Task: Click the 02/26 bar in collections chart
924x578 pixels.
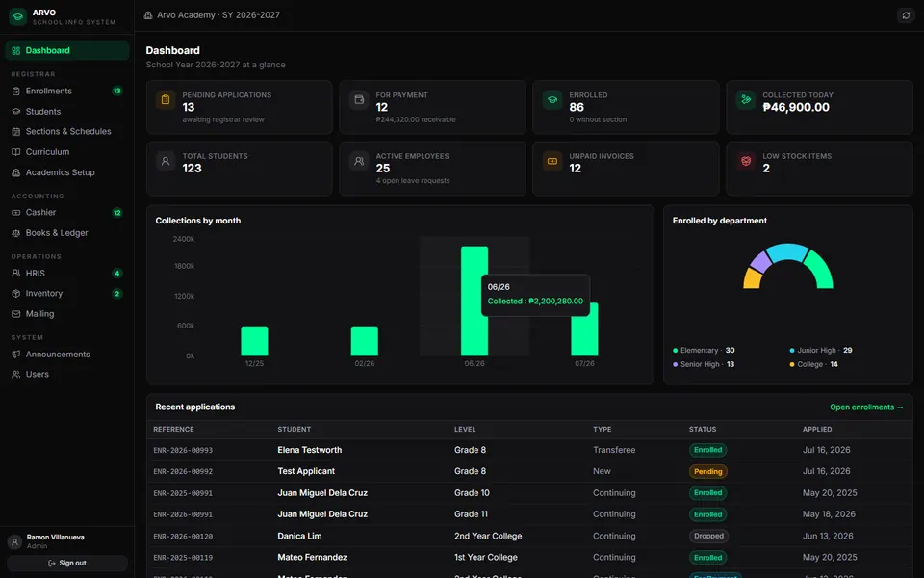Action: pos(365,341)
